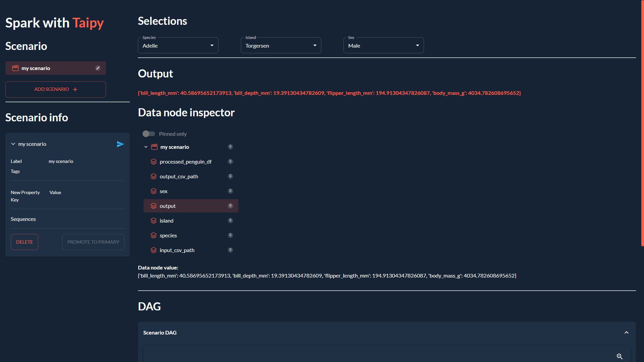
Task: Expand the Sequences section
Action: [23, 219]
